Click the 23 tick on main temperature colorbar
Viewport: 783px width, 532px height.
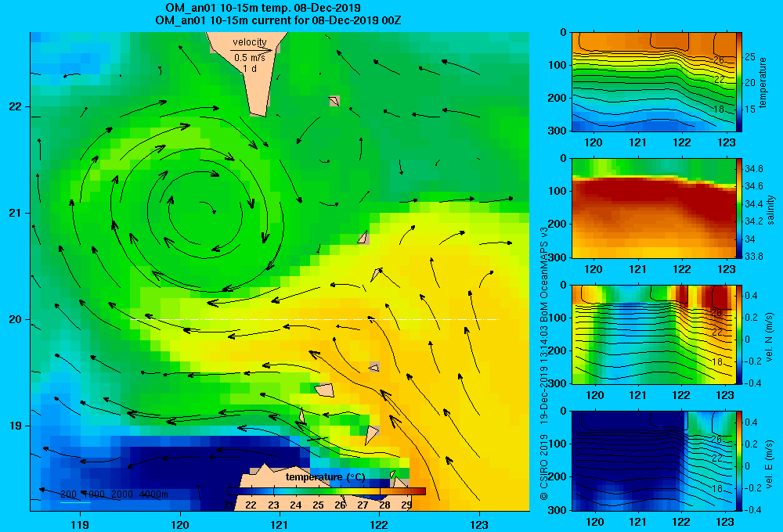click(x=273, y=505)
